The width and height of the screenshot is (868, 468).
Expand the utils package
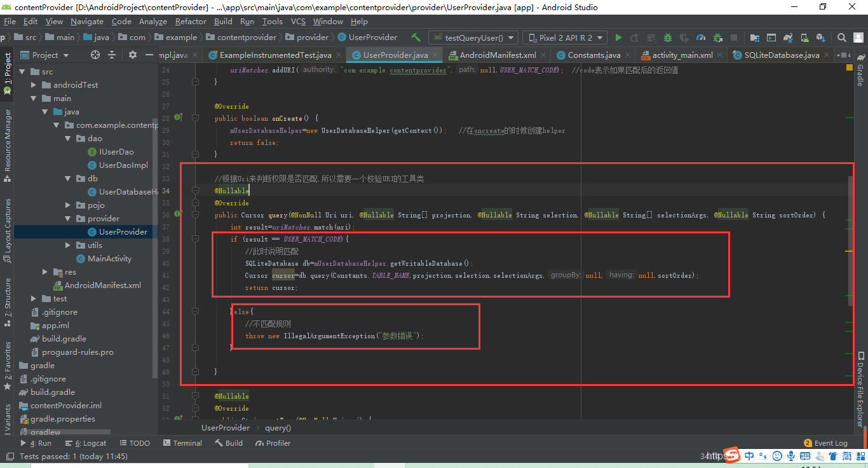[x=69, y=245]
